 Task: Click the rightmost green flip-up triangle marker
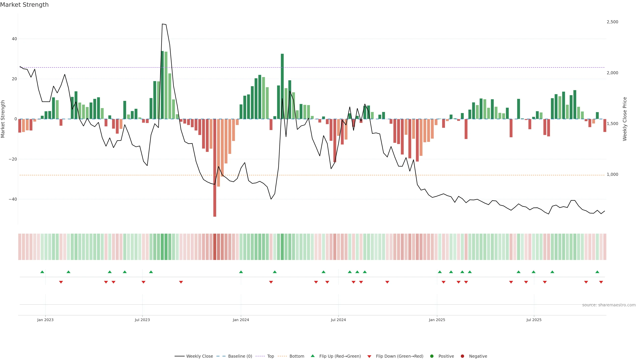(x=597, y=272)
